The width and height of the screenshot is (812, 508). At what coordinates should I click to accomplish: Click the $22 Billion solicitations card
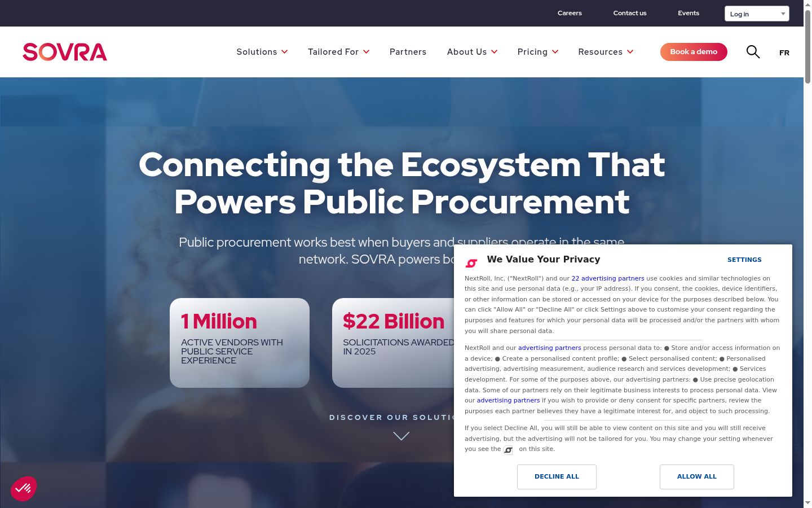(x=393, y=343)
